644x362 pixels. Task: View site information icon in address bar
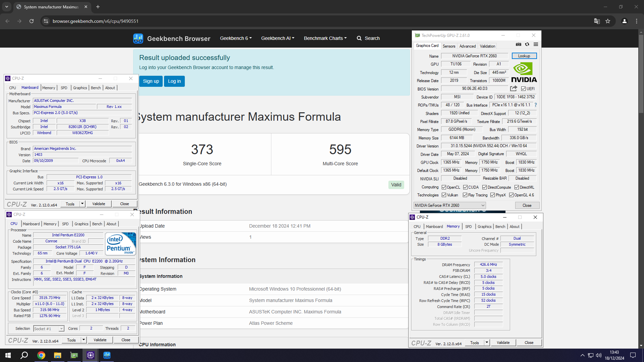tap(46, 21)
